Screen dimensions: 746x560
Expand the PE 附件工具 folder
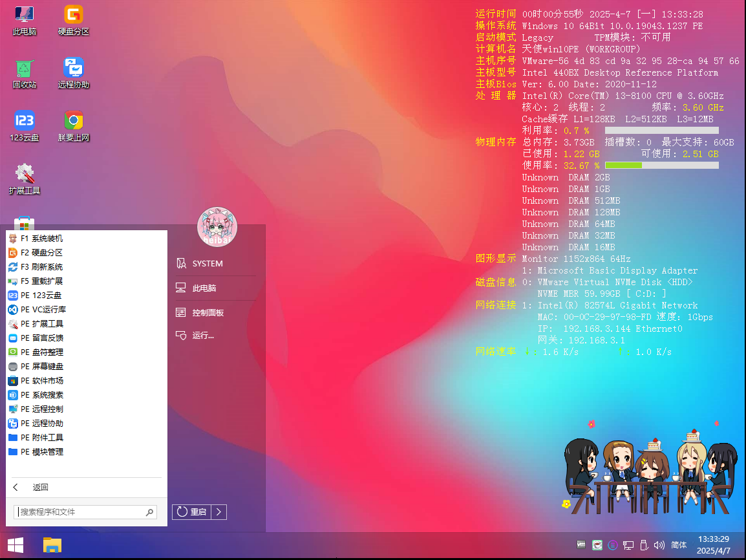pyautogui.click(x=42, y=438)
